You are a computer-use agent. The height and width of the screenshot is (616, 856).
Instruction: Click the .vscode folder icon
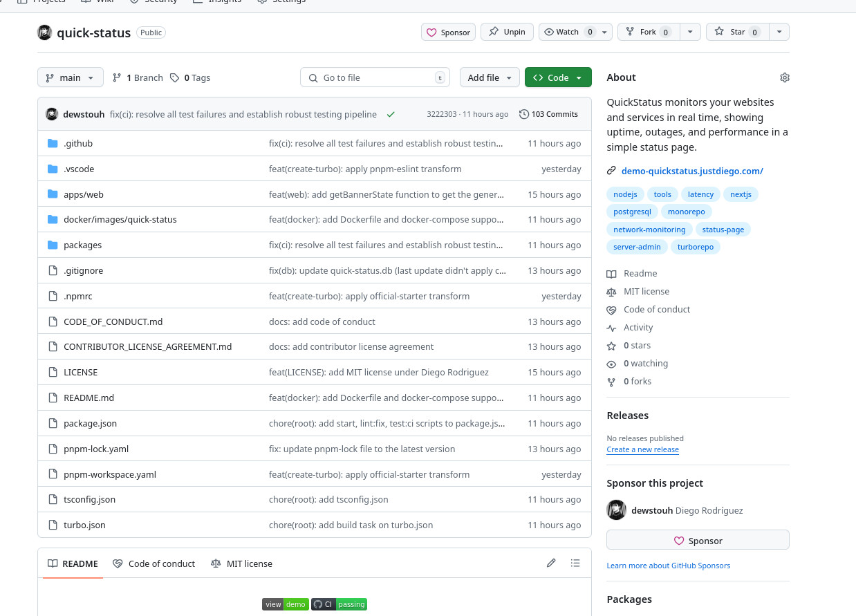[53, 169]
